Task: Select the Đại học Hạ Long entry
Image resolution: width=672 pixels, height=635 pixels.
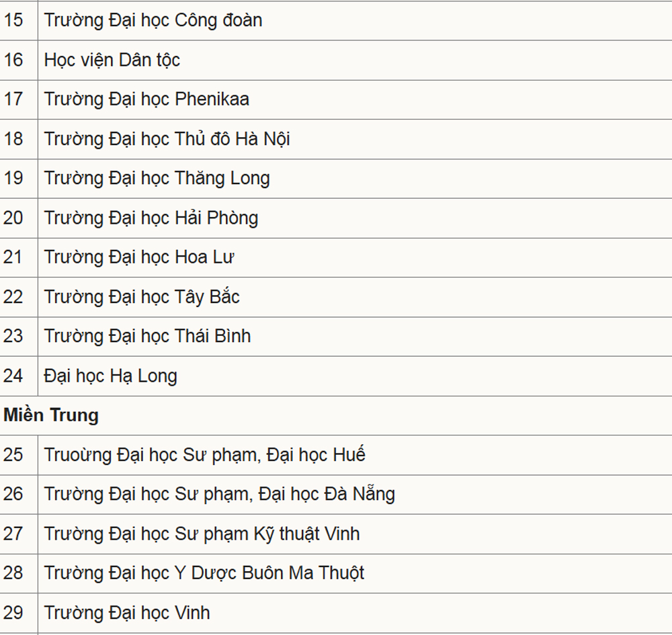Action: tap(111, 376)
